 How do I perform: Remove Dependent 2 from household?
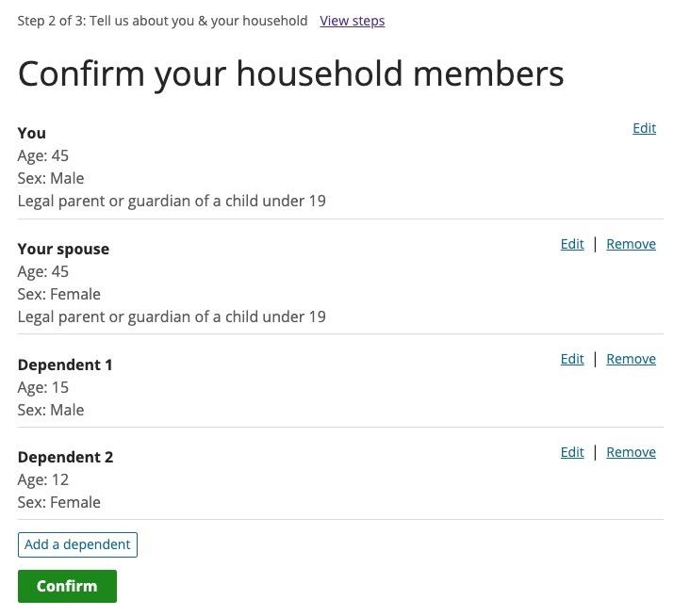pyautogui.click(x=631, y=452)
